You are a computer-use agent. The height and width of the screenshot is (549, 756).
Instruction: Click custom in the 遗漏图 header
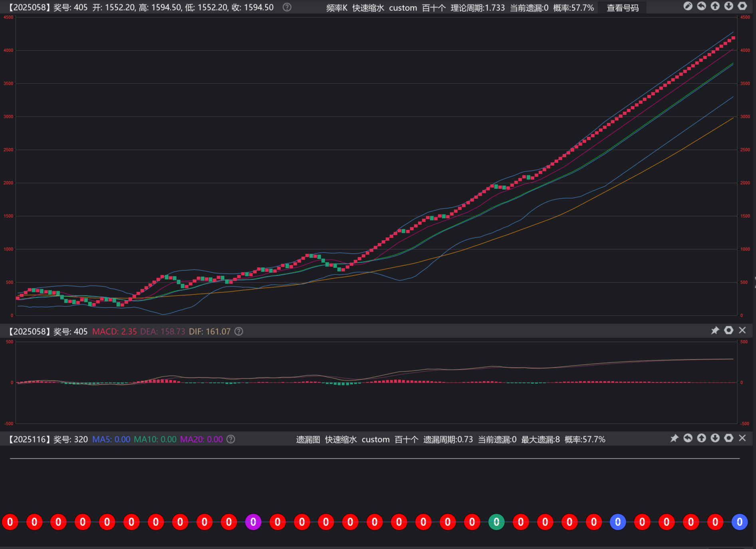click(x=375, y=440)
